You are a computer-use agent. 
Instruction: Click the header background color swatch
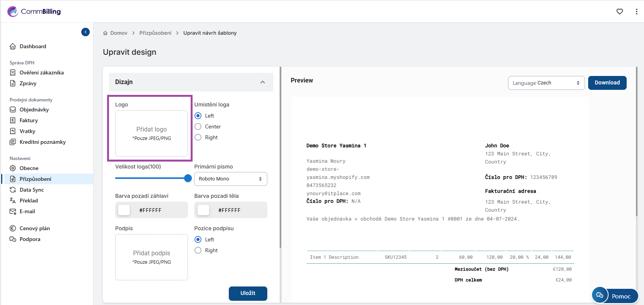[x=124, y=210]
